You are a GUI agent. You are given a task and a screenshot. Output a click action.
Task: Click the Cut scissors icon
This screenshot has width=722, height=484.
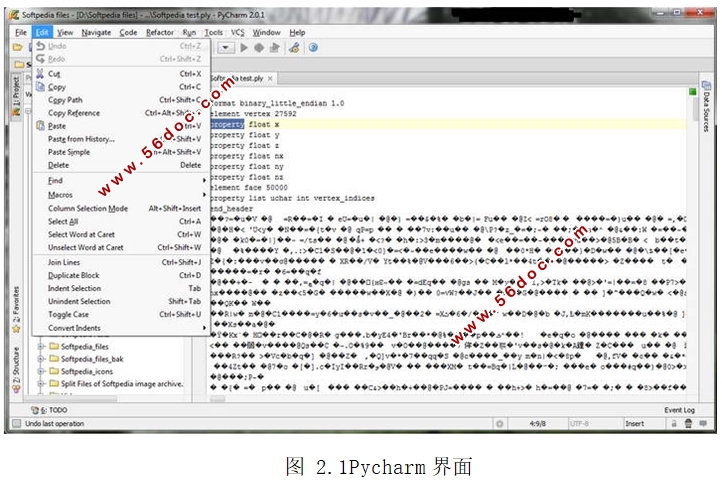pyautogui.click(x=41, y=74)
